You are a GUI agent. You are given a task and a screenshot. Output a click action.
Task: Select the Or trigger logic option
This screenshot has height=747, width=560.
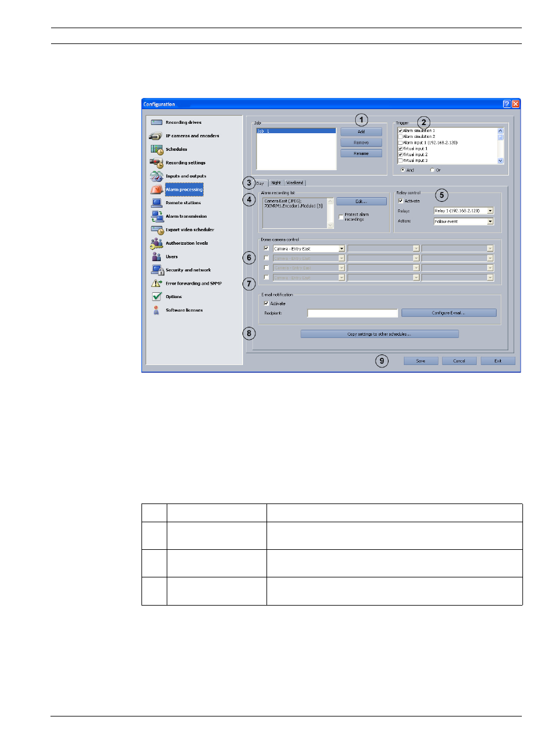click(432, 170)
